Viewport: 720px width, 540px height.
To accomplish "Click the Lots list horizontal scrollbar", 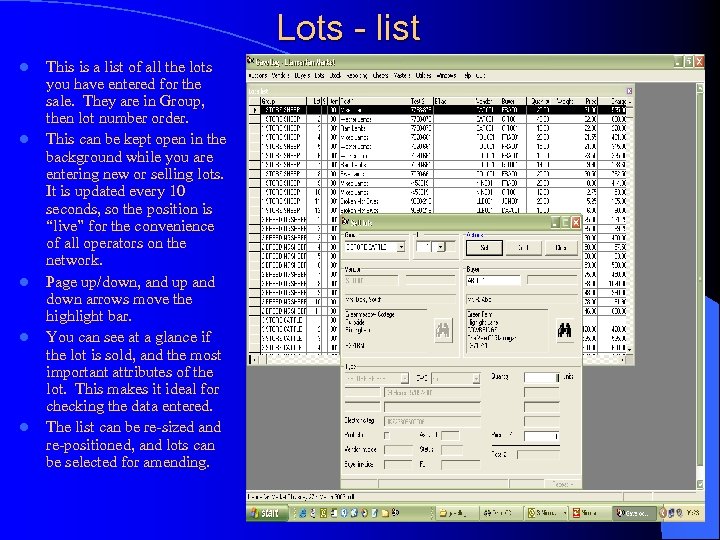I will (x=294, y=360).
